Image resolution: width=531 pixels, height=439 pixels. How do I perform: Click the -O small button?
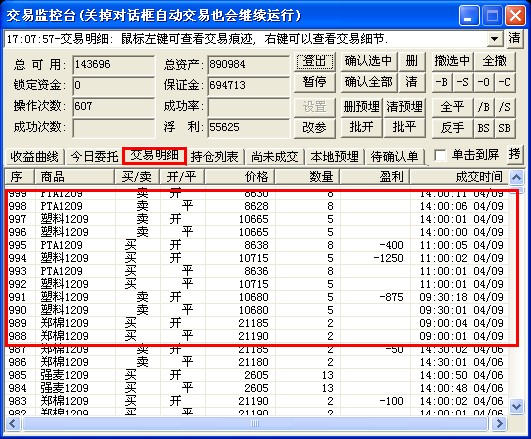[x=484, y=82]
